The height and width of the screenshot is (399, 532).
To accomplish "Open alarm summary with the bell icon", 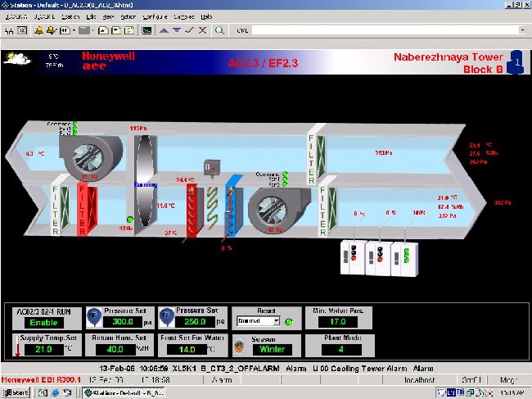I will pyautogui.click(x=38, y=30).
